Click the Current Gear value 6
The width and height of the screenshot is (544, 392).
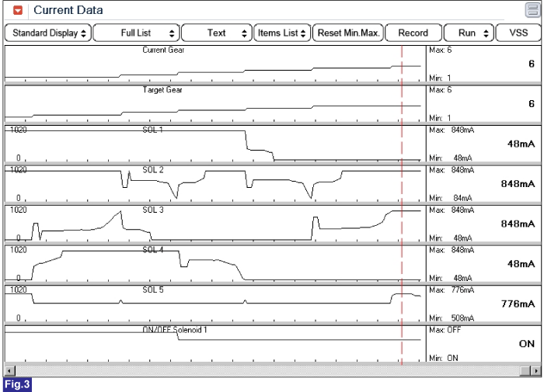click(531, 64)
